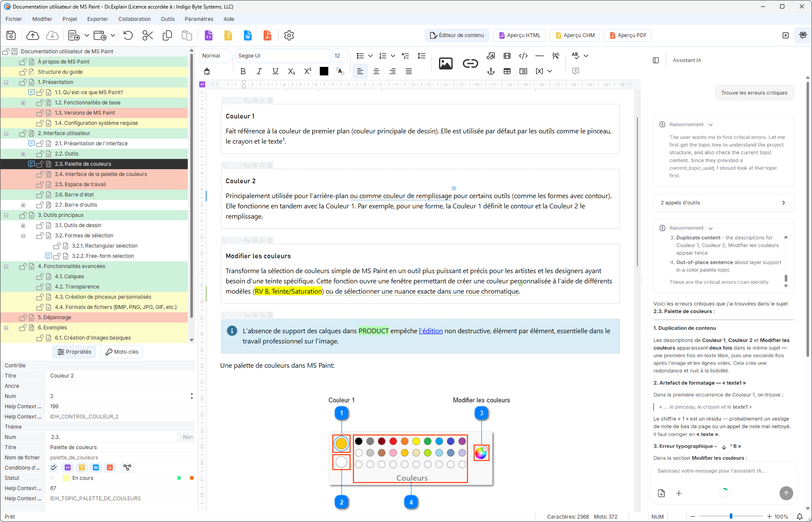The image size is (812, 522).
Task: Open the Segoe UI font dropdown
Action: click(283, 56)
